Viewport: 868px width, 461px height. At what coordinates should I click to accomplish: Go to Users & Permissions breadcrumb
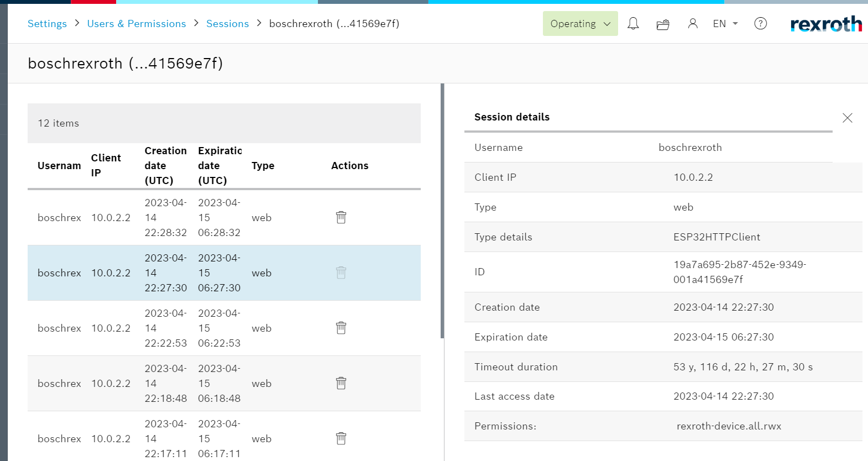pos(137,24)
